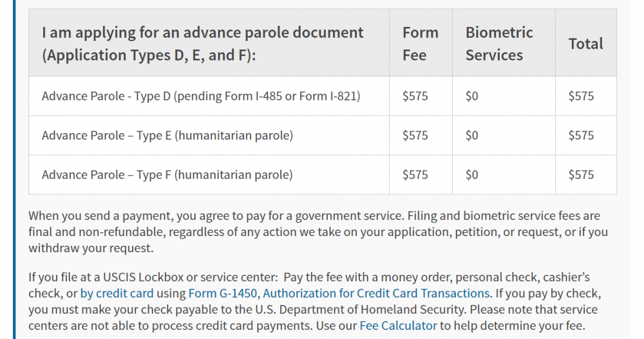Select the 'Advance Parole - Type D' row label
Screen dimensions: 644x339
pyautogui.click(x=201, y=96)
